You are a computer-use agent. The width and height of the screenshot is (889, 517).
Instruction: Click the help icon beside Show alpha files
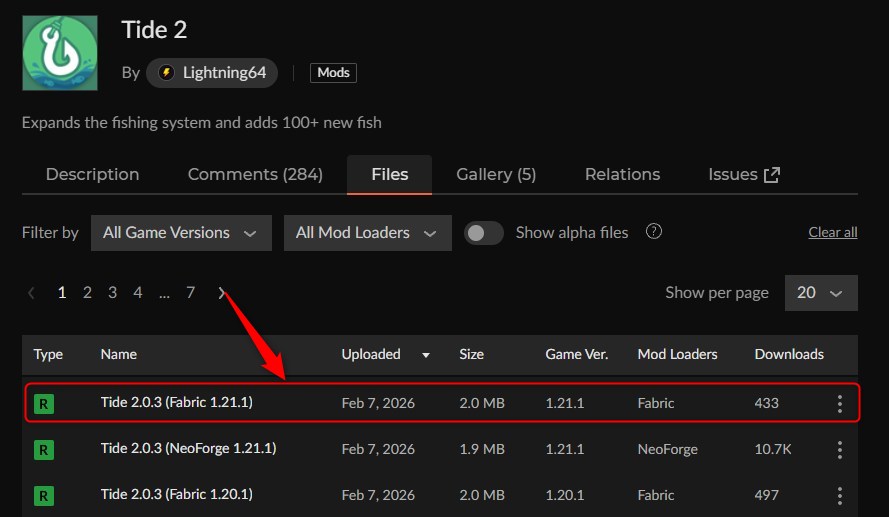(x=654, y=232)
